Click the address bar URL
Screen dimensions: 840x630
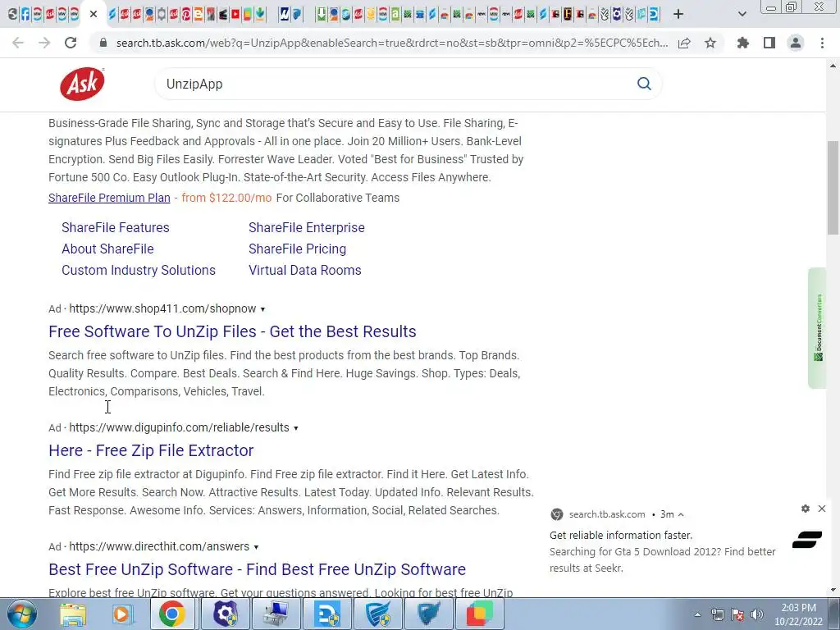tap(391, 43)
